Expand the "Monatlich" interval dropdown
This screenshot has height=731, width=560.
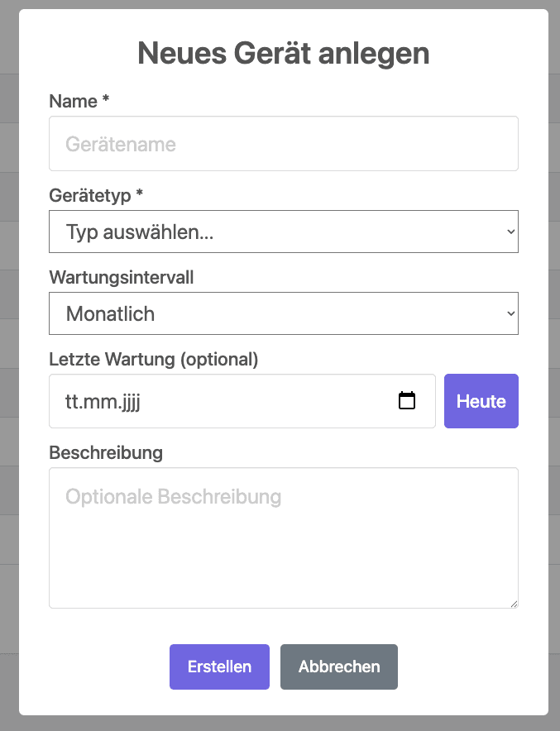[283, 313]
